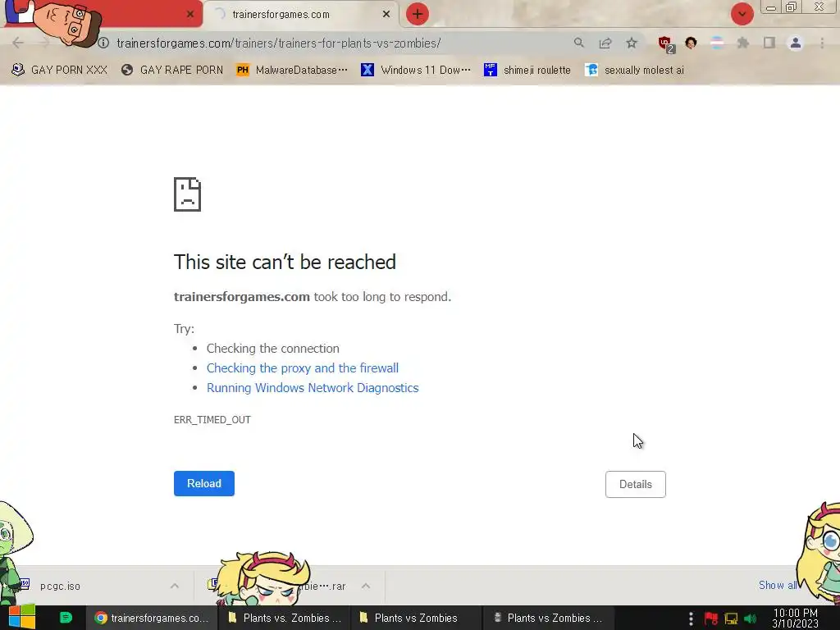Image resolution: width=840 pixels, height=630 pixels.
Task: Close the first red tab
Action: pyautogui.click(x=190, y=14)
